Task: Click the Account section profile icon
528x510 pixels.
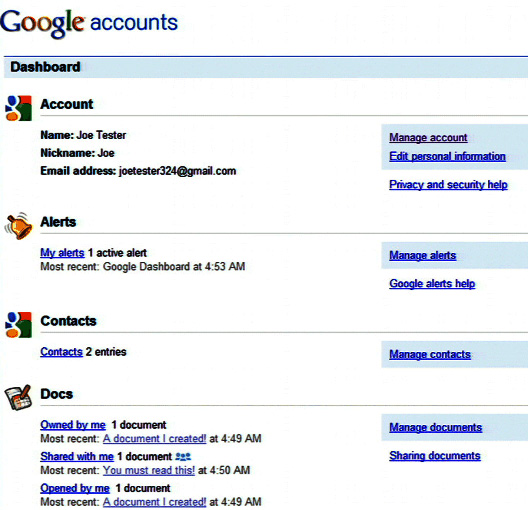Action: (x=19, y=108)
